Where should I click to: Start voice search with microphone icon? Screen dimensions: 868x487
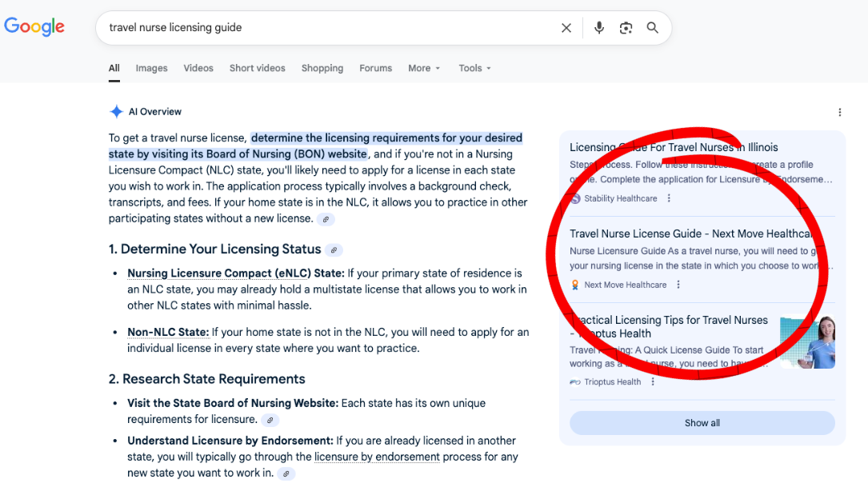click(599, 28)
